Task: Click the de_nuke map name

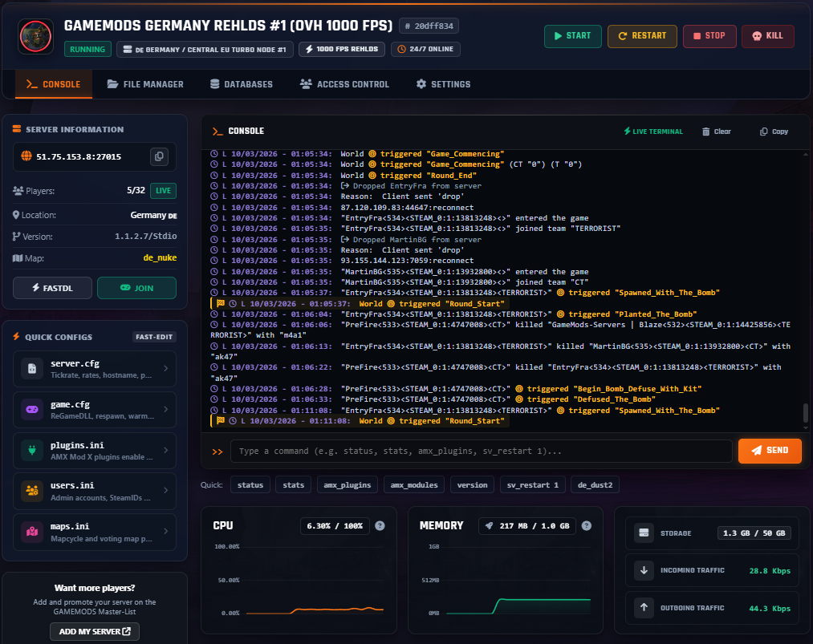Action: (x=160, y=257)
